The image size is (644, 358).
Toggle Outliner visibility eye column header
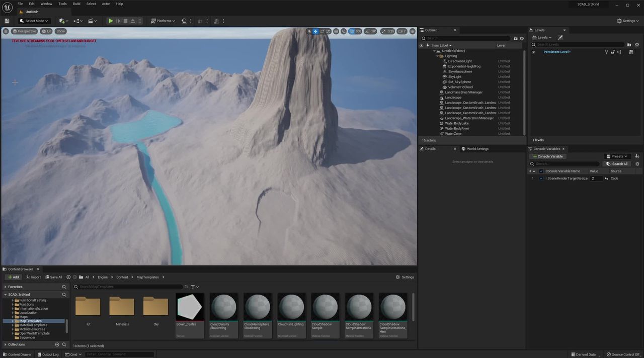pyautogui.click(x=422, y=45)
